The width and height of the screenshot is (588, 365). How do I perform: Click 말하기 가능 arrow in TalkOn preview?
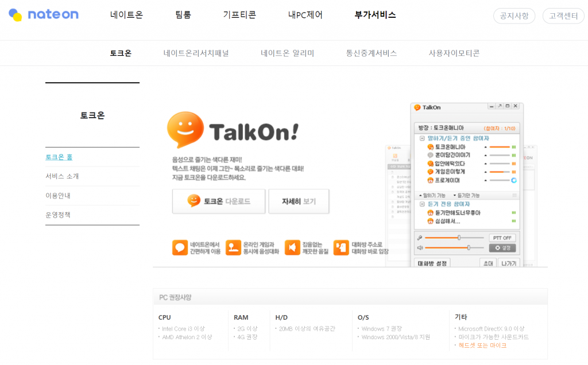[x=420, y=195]
